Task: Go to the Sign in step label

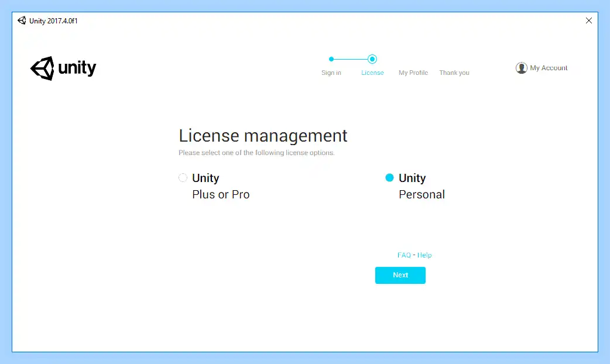Action: (331, 73)
